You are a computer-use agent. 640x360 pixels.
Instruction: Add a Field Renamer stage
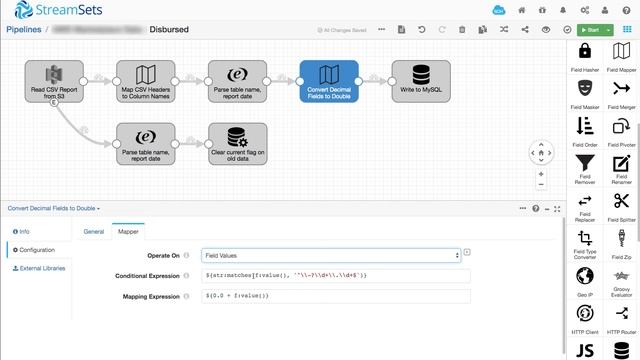point(621,169)
